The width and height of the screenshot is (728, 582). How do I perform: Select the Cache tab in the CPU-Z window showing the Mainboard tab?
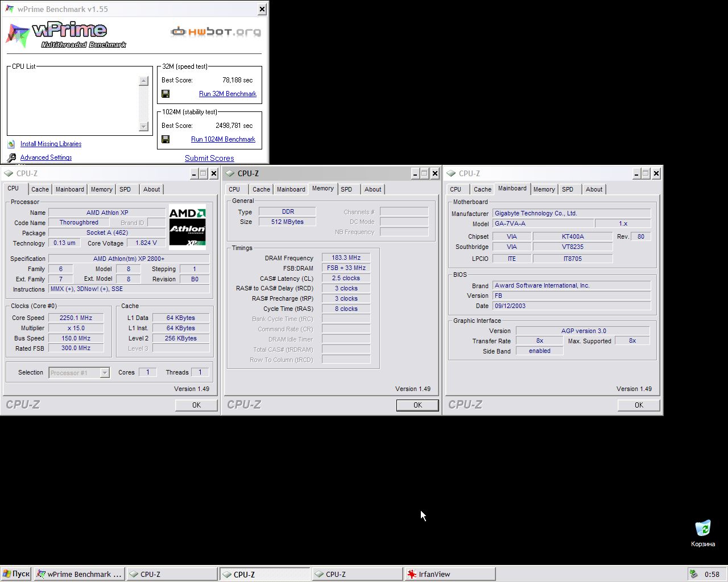[482, 189]
